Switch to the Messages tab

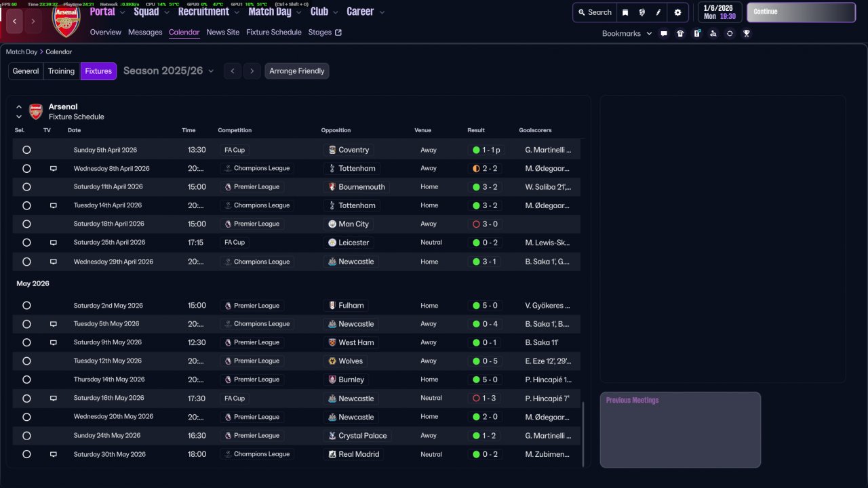coord(145,32)
